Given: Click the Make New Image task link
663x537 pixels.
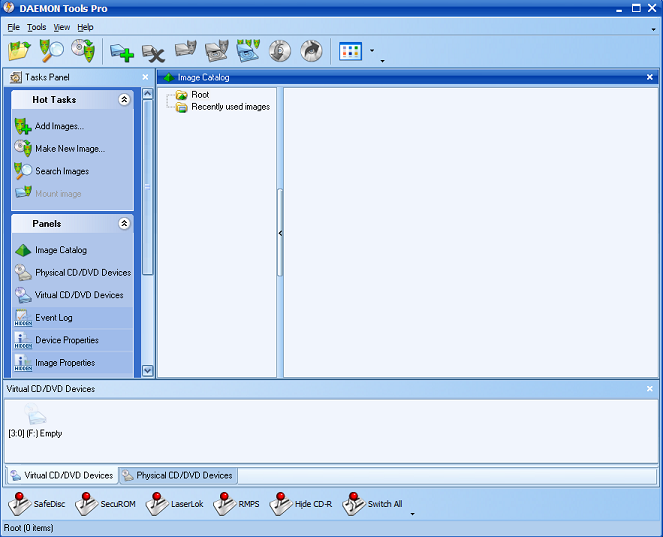Looking at the screenshot, I should 69,149.
